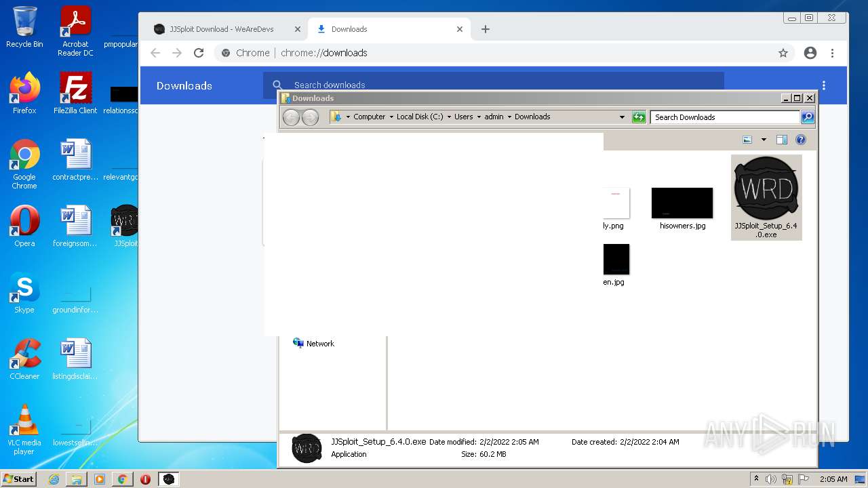Close the JJSploit Download tab
Screen dimensions: 868x488
(297, 29)
